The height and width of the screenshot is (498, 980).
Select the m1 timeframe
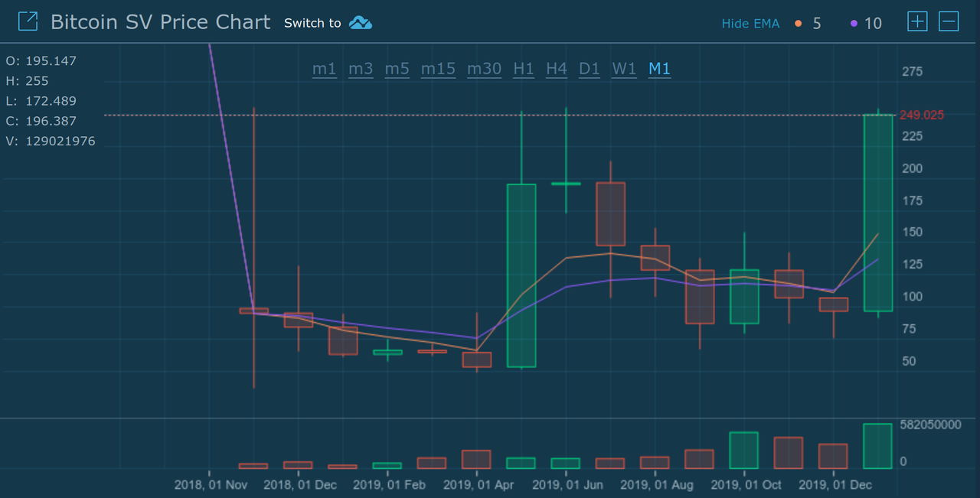click(x=325, y=69)
